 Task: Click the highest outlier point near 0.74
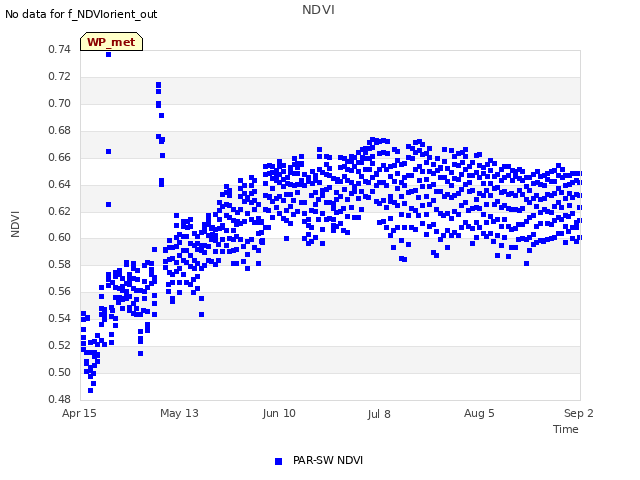click(x=109, y=54)
